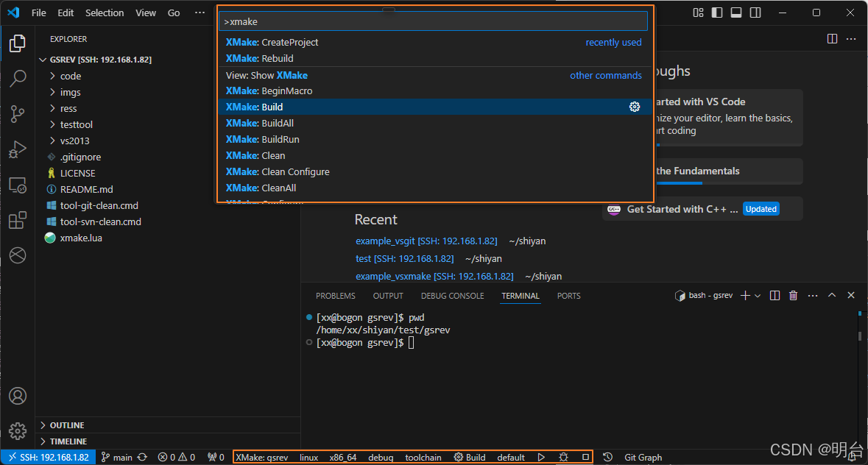Screen dimensions: 868x465
Task: Select XMake: Clean Configure command
Action: point(434,172)
